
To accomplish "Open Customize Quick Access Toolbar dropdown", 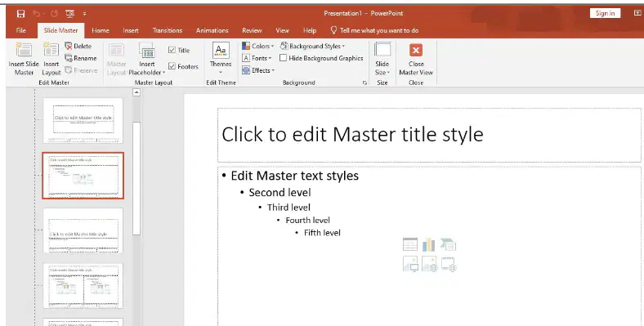I will [85, 14].
